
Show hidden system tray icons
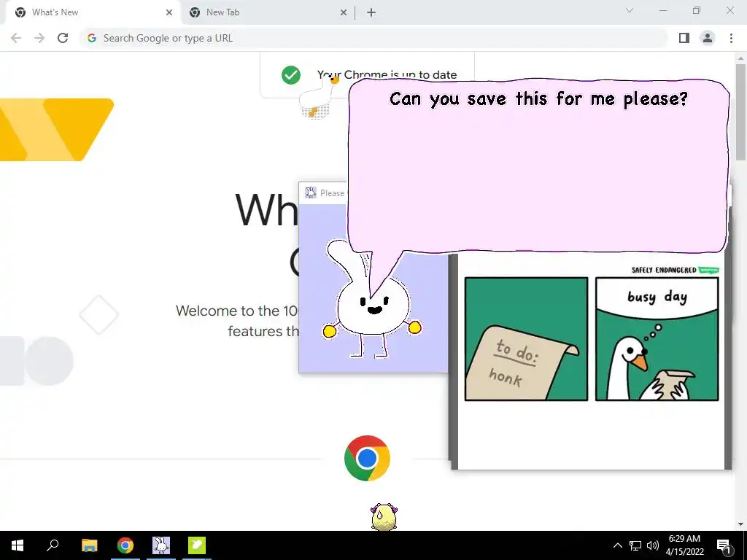[617, 545]
